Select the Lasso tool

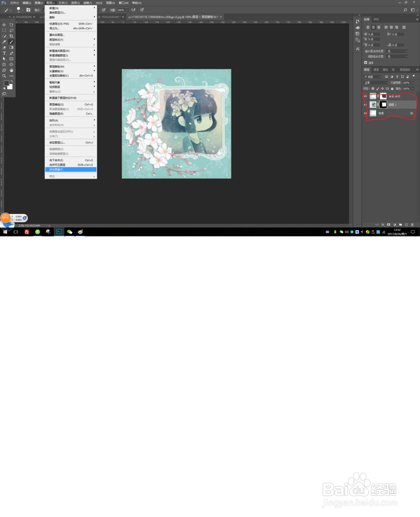(x=11, y=30)
